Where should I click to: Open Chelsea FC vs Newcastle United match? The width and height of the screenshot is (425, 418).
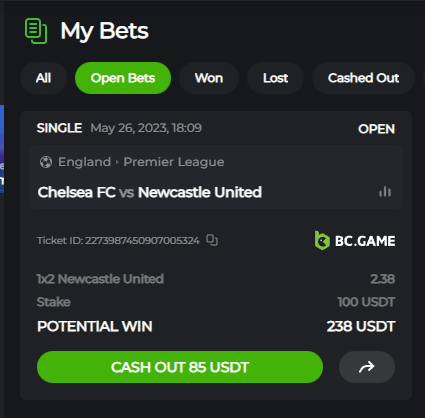coord(150,192)
